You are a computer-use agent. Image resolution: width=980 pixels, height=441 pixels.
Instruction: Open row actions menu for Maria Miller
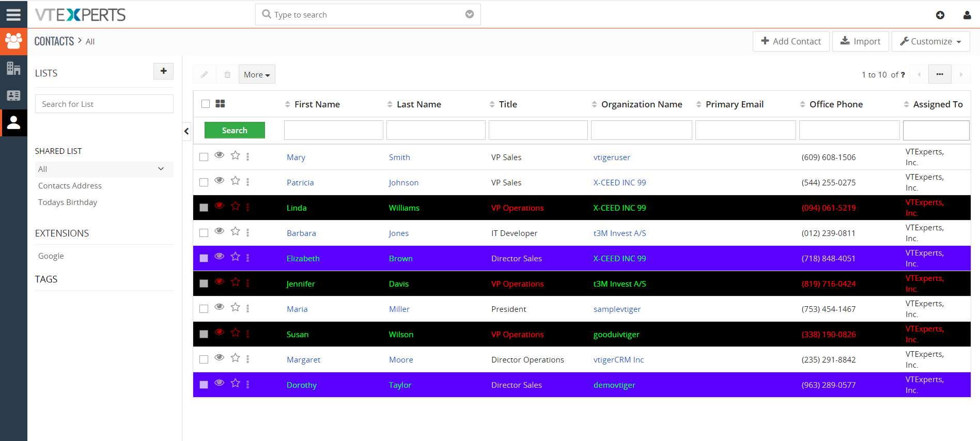click(x=248, y=308)
